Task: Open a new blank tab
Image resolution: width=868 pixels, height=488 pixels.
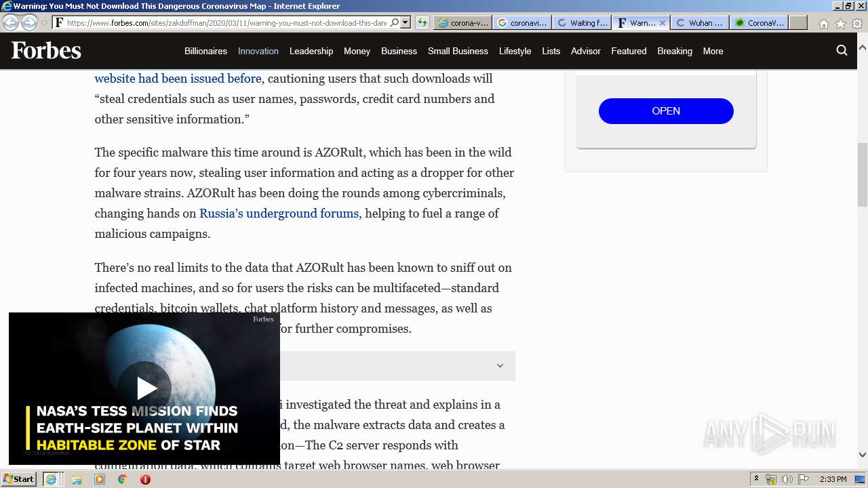Action: 798,22
